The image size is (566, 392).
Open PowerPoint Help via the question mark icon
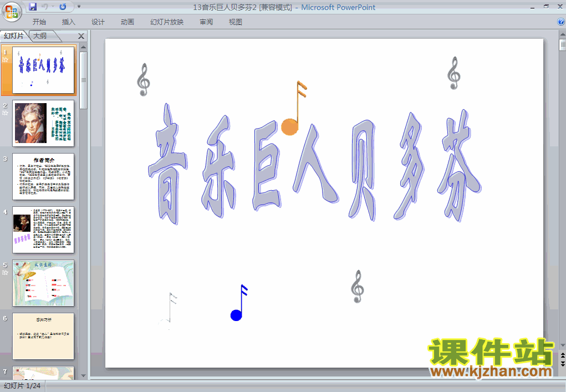(x=561, y=22)
